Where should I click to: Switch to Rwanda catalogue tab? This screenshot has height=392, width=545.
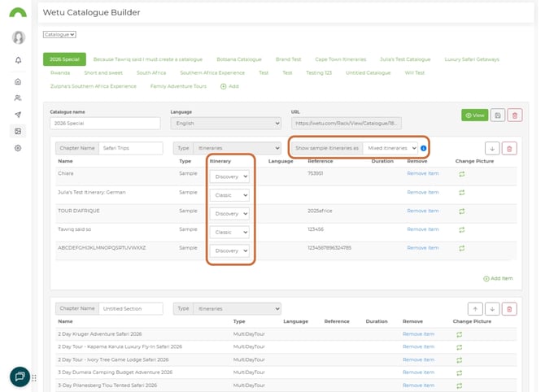pos(60,72)
